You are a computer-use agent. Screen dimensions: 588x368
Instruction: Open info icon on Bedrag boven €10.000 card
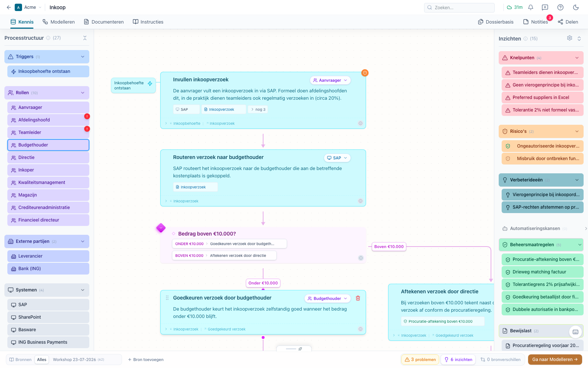(361, 258)
